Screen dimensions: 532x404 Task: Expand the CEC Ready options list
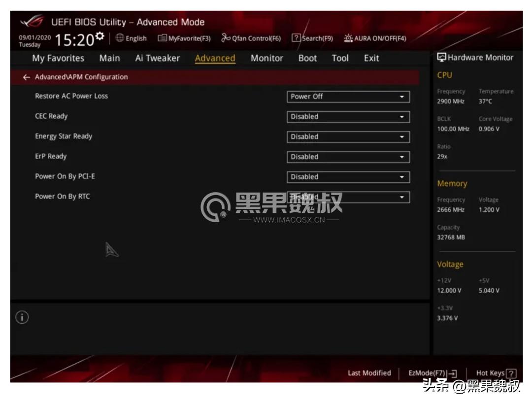pos(348,117)
